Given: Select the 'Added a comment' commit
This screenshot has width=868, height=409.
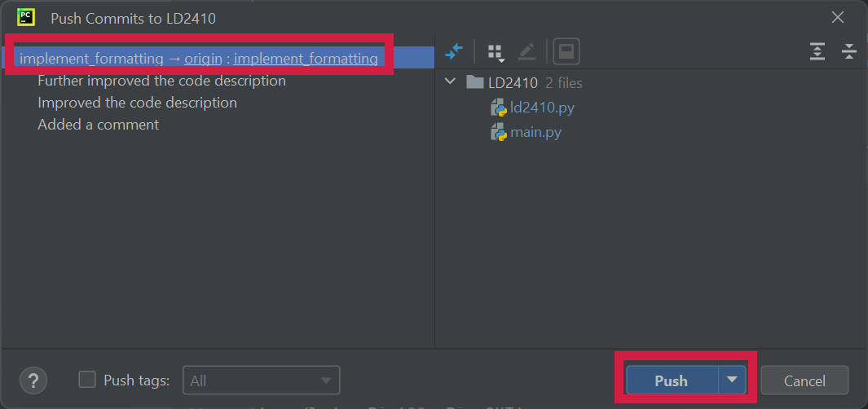Looking at the screenshot, I should [98, 125].
